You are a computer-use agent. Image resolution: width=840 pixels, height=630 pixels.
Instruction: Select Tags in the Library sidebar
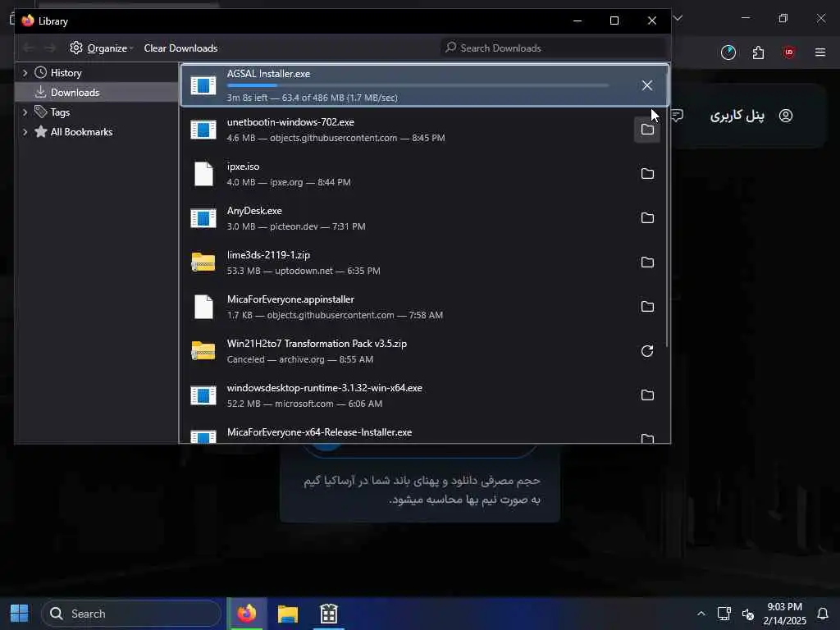pyautogui.click(x=60, y=112)
